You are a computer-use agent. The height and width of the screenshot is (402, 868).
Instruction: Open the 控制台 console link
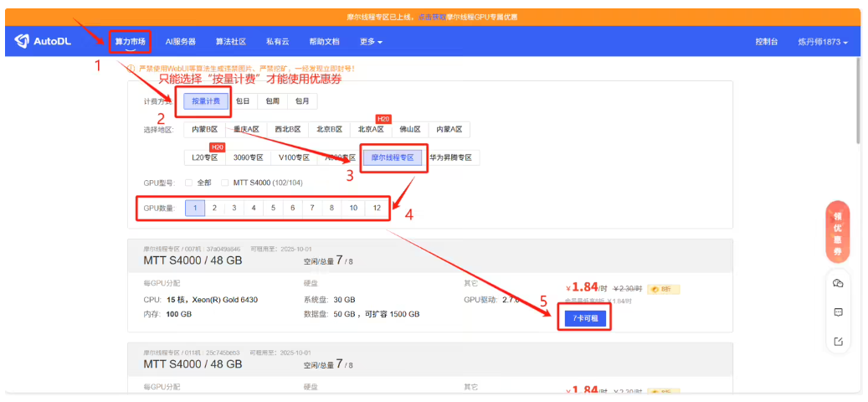[x=767, y=42]
